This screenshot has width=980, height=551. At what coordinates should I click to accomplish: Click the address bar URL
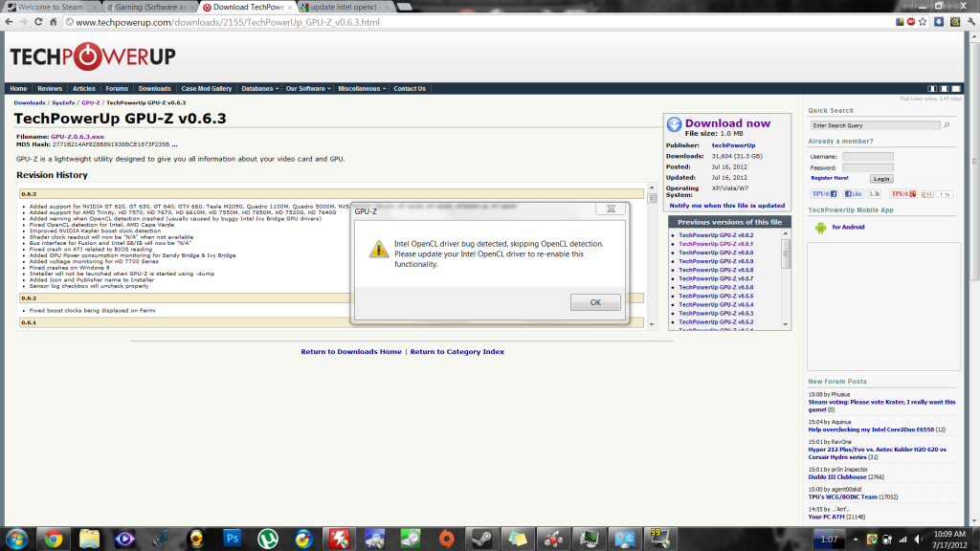coord(228,23)
